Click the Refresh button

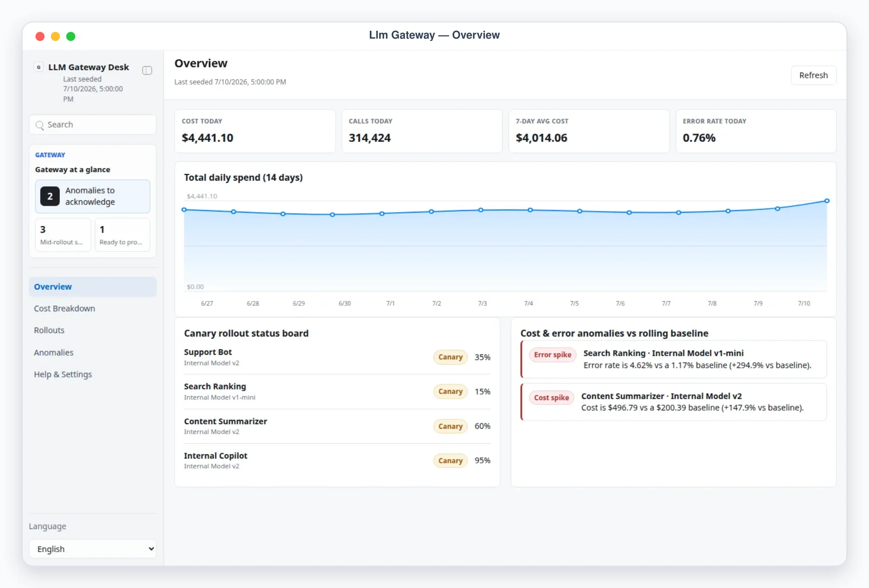813,76
